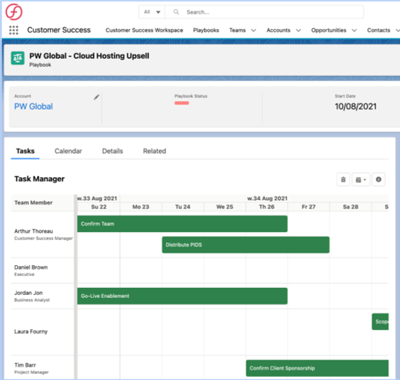
Task: Switch to the Details tab
Action: pos(112,151)
